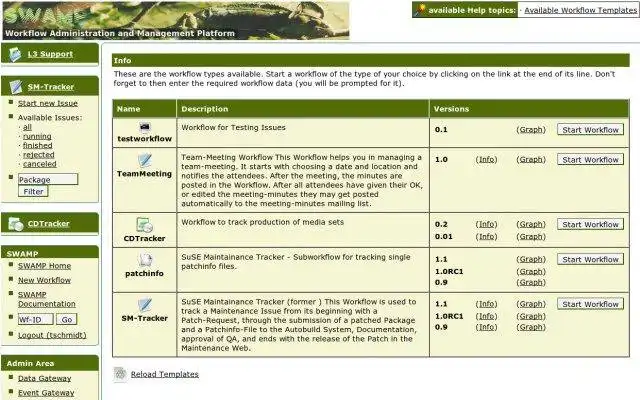Click the Go button
Image resolution: width=640 pixels, height=400 pixels.
tap(67, 319)
